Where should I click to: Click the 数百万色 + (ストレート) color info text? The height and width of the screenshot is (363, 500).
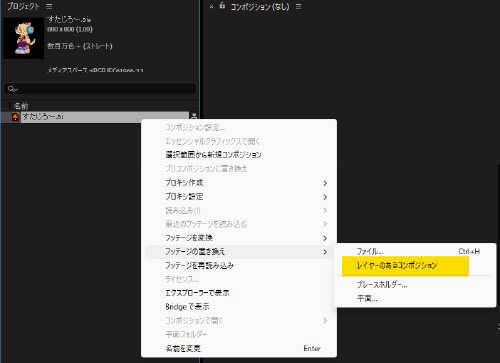(80, 46)
